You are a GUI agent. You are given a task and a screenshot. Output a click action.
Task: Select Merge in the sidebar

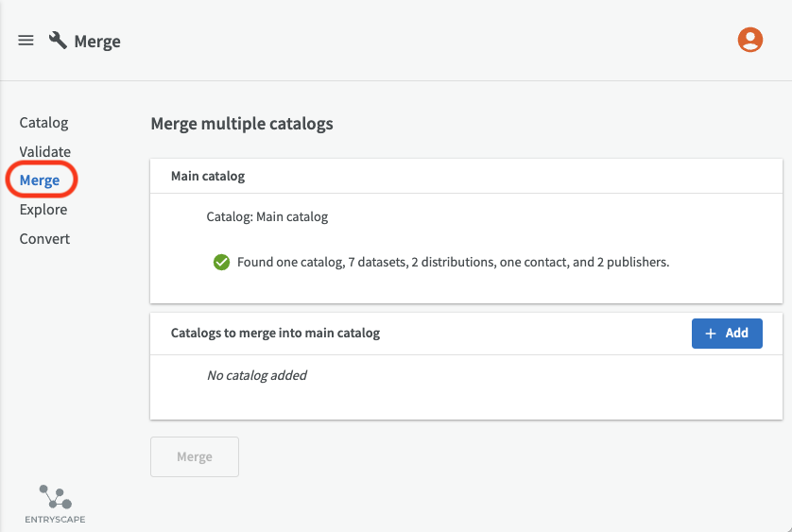coord(40,180)
